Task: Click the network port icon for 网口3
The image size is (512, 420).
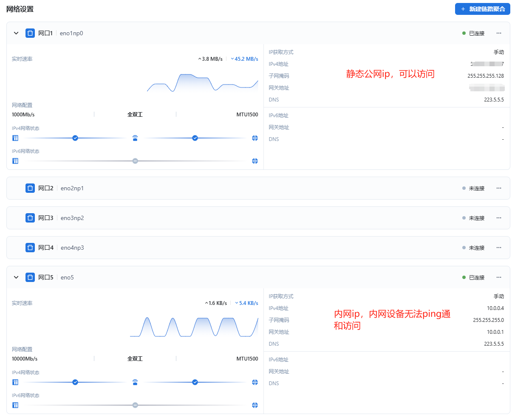Action: 30,218
